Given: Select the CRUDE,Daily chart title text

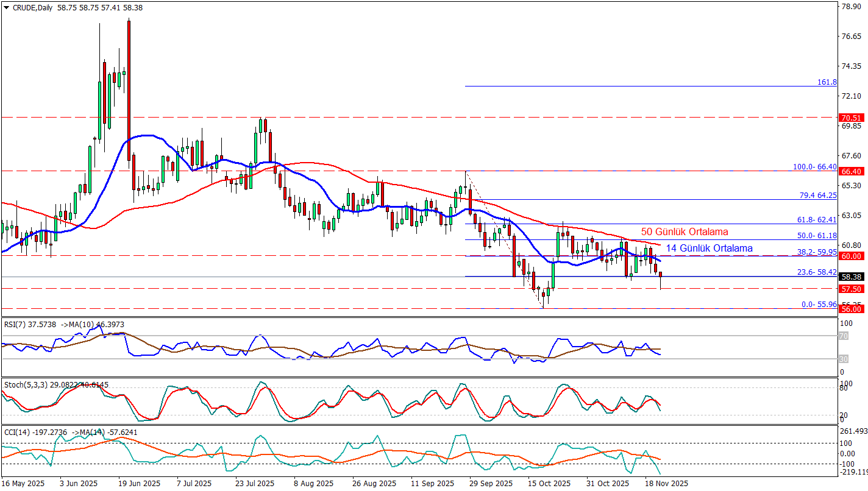Looking at the screenshot, I should coord(32,8).
